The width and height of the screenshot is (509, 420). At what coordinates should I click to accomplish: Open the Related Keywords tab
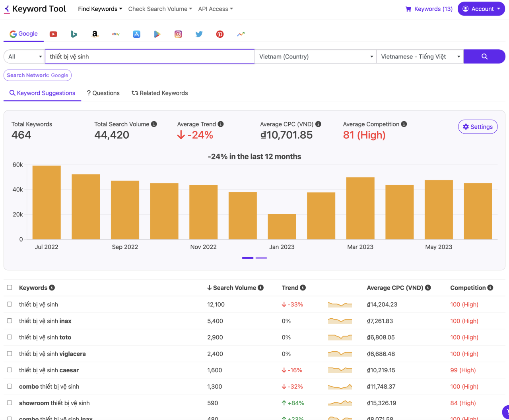160,93
